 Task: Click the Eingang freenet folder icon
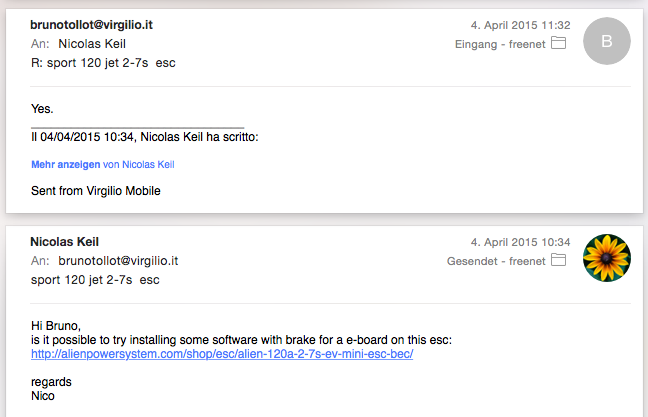point(558,43)
